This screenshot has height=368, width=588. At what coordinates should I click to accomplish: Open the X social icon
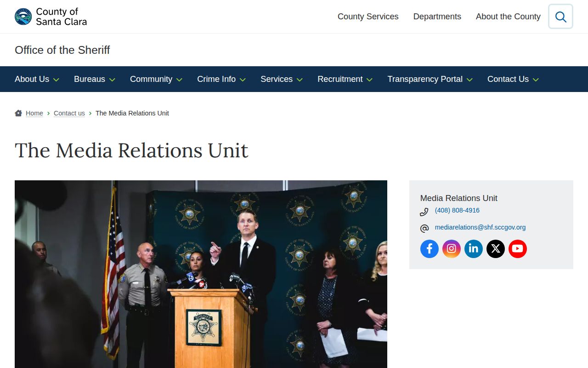[496, 249]
